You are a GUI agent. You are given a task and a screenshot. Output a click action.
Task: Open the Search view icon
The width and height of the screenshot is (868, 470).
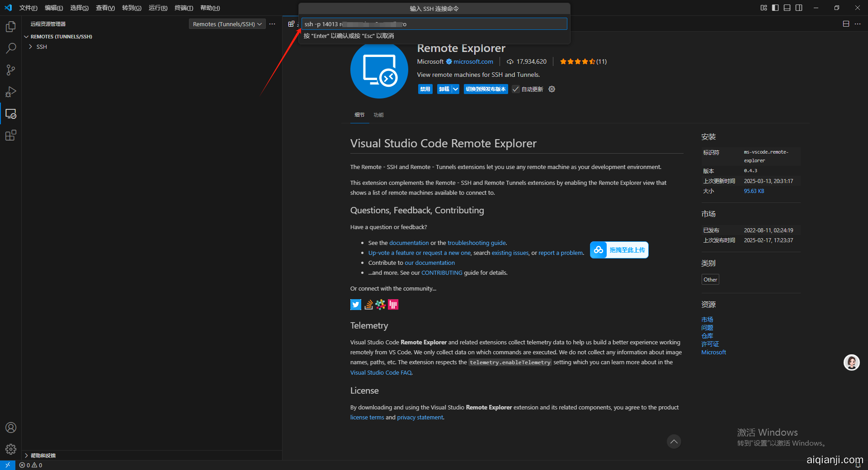point(11,48)
